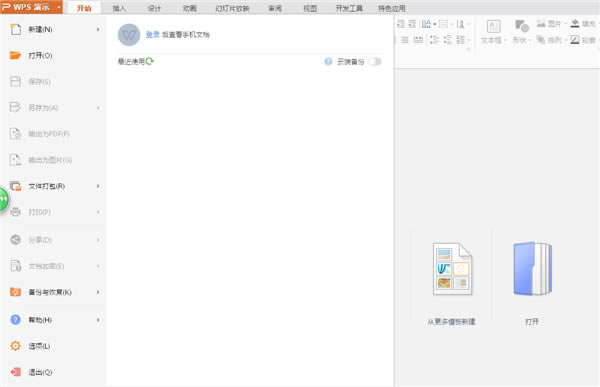Click the Fill (填充) paint bucket icon
Screen dimensions: 600x387
coord(575,24)
